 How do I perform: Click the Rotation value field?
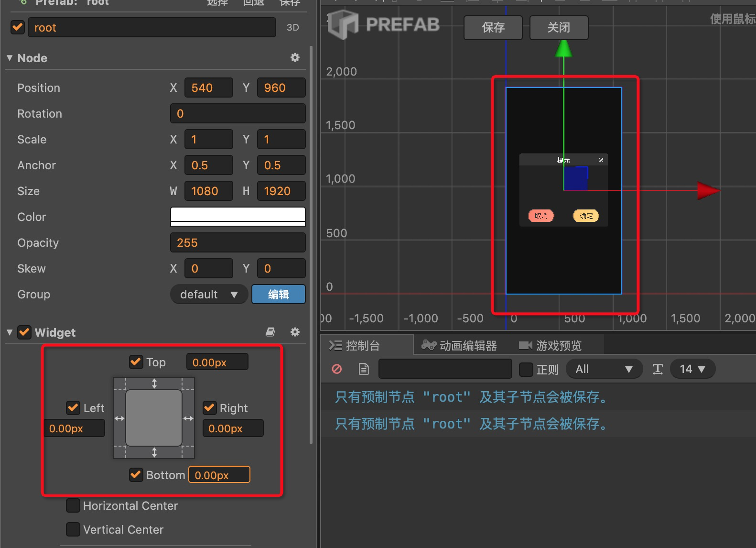238,113
